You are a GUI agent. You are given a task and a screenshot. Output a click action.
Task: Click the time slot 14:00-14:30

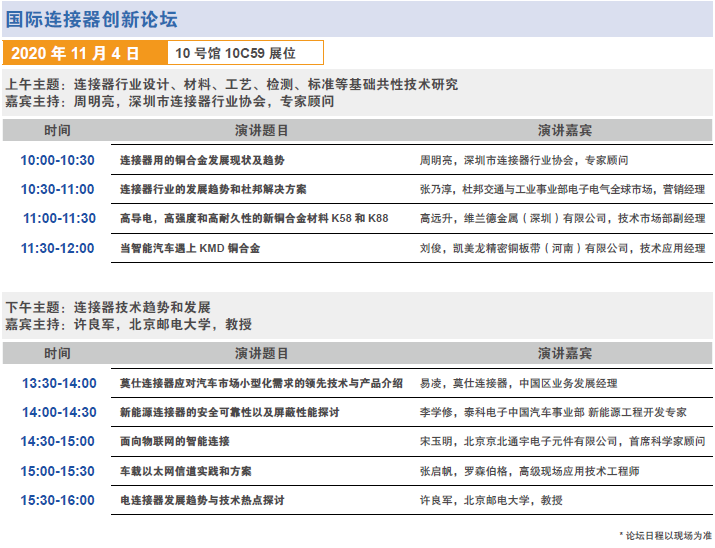(59, 412)
